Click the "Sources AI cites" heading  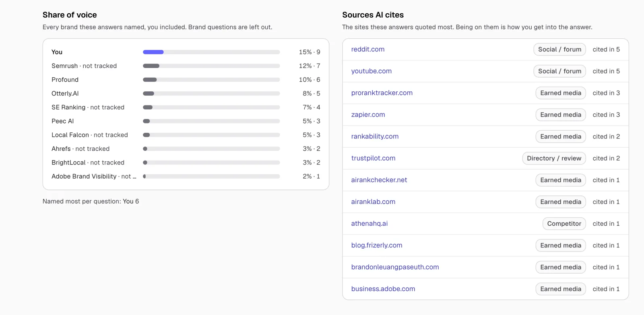[373, 15]
